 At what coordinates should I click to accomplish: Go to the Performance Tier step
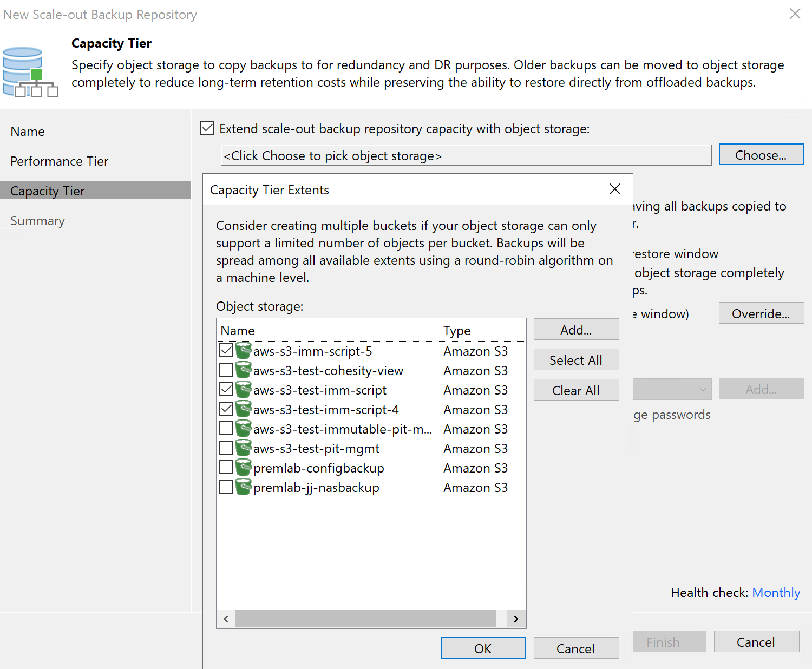click(x=60, y=161)
